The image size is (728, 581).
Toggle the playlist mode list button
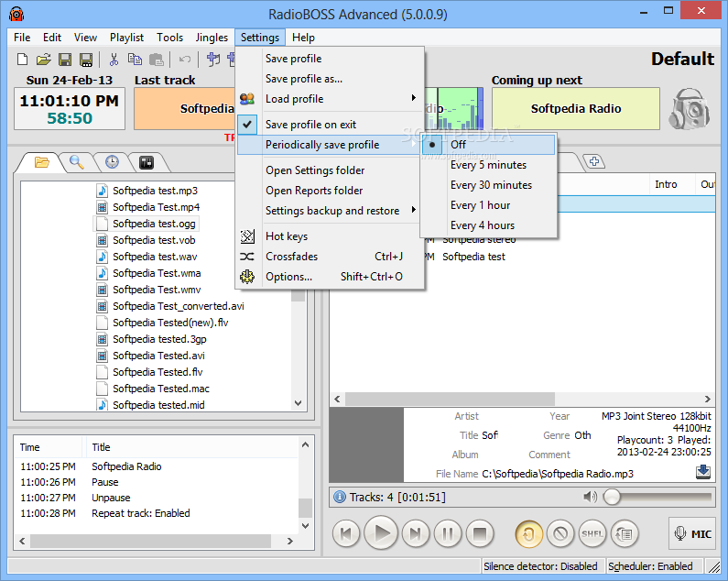point(625,533)
